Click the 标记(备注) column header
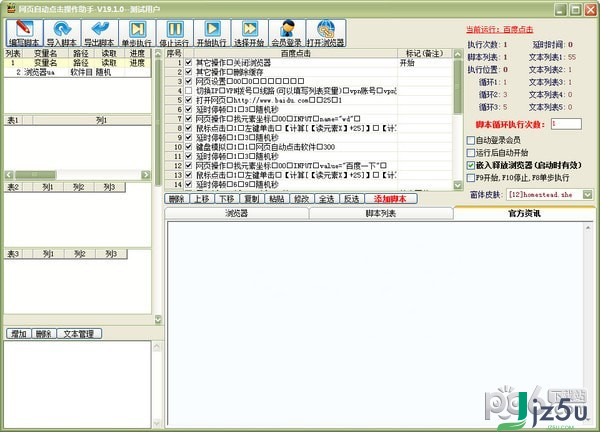 tap(425, 53)
